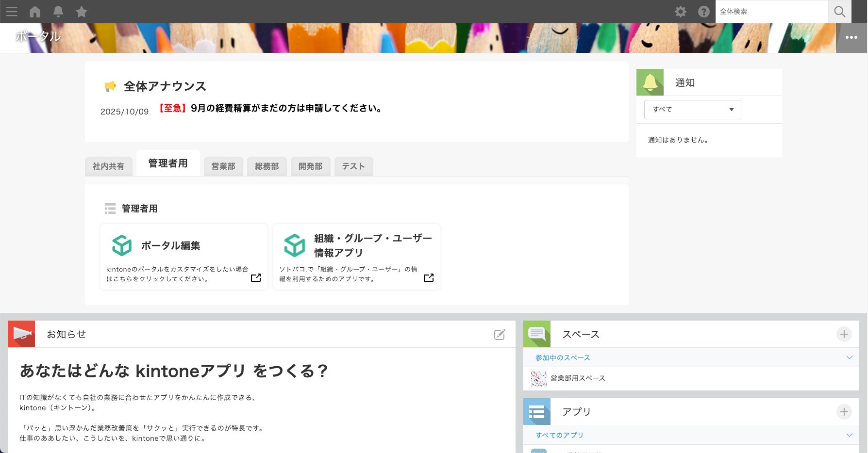Click the アプリ panel title
This screenshot has height=453, width=868.
pyautogui.click(x=577, y=412)
